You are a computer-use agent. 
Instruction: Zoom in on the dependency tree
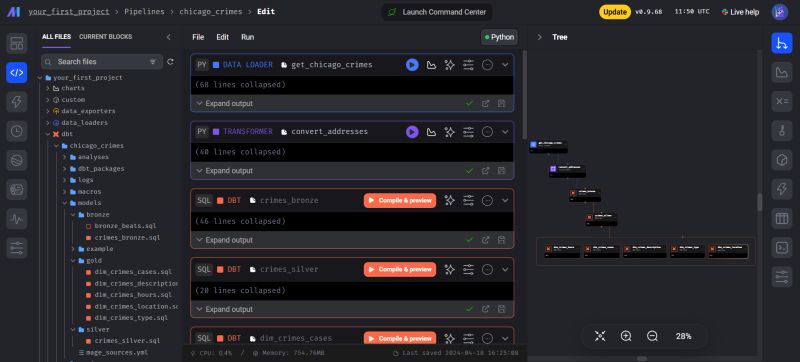[626, 336]
